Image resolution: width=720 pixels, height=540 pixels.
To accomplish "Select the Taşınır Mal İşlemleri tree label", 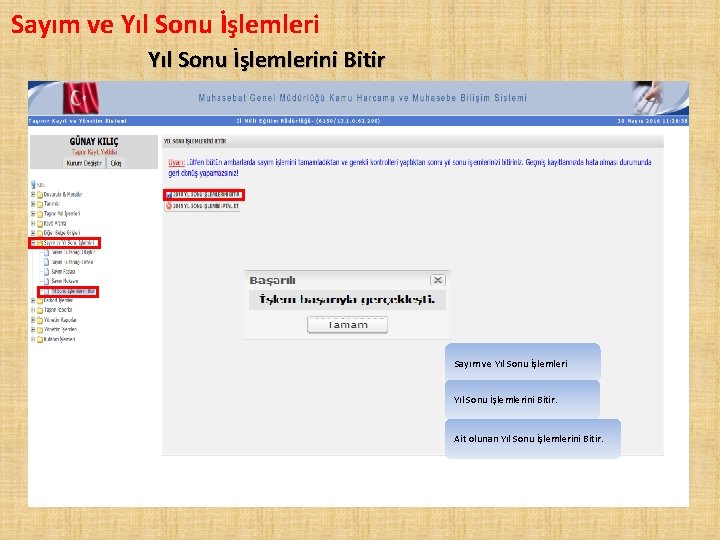I will coord(62,214).
